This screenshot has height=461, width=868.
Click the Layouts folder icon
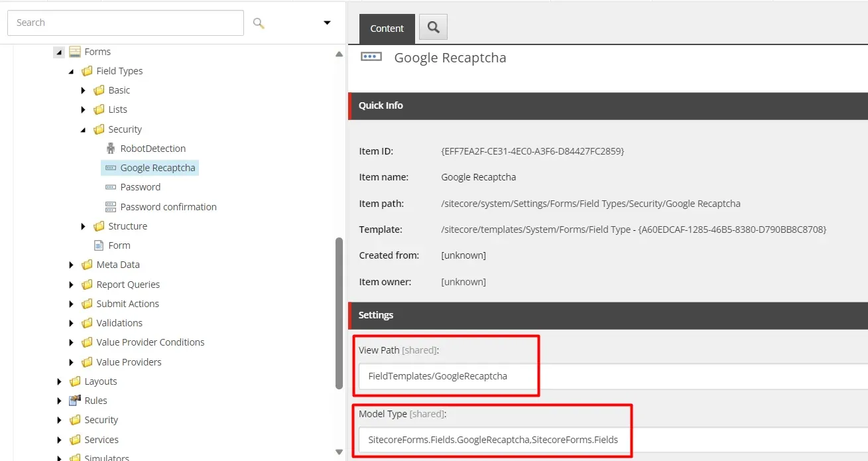(x=75, y=381)
